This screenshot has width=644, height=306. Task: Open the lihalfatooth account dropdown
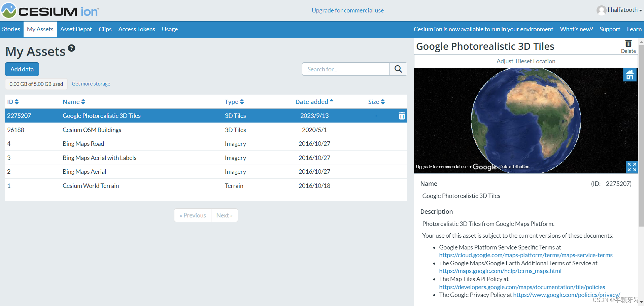coord(625,10)
